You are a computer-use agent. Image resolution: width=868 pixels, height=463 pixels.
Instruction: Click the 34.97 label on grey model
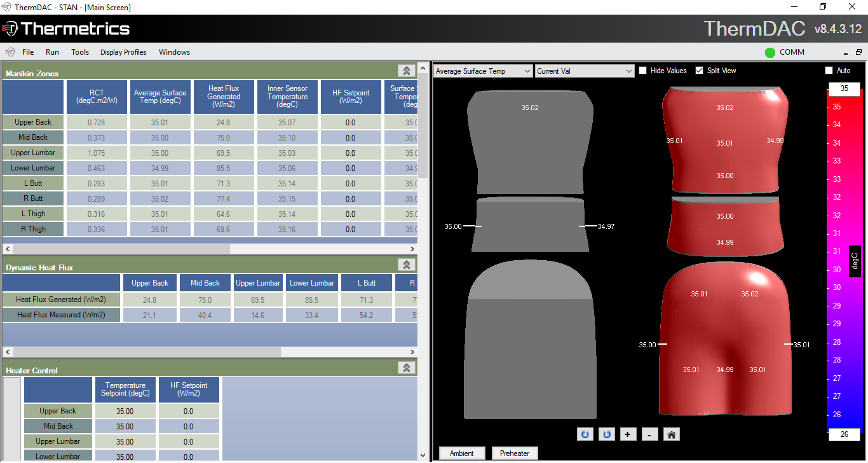point(606,226)
